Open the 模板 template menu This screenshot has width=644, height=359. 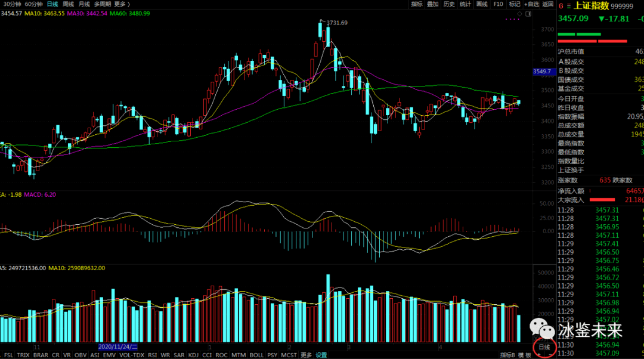(x=525, y=355)
